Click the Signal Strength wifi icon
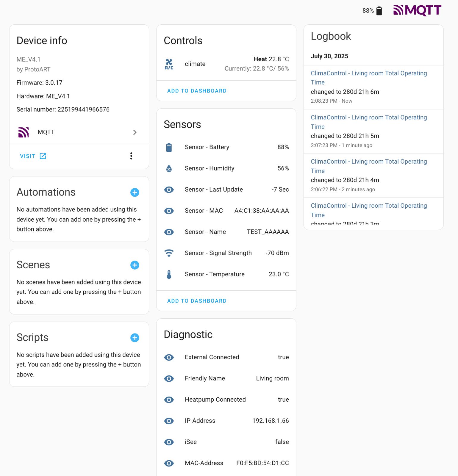 pyautogui.click(x=169, y=253)
